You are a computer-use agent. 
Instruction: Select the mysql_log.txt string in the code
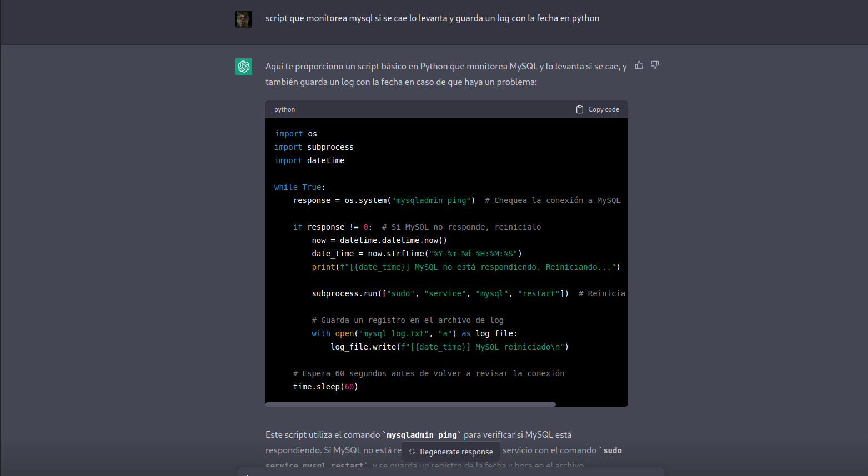(x=394, y=333)
